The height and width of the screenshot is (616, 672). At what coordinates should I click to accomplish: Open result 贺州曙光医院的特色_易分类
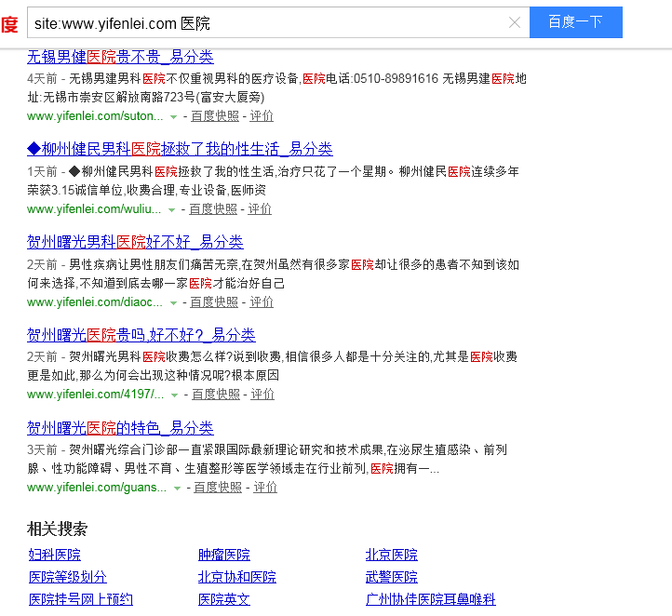(120, 428)
